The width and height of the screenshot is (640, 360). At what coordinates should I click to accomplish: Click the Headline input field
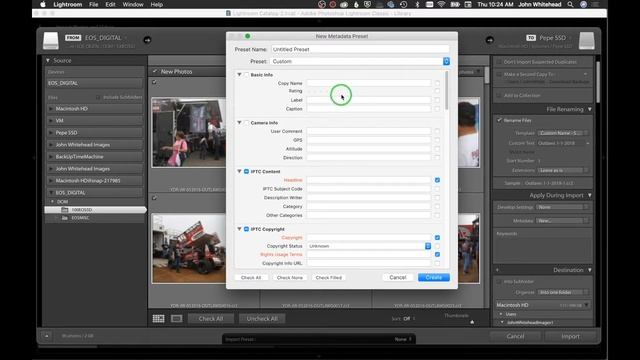[x=369, y=180]
